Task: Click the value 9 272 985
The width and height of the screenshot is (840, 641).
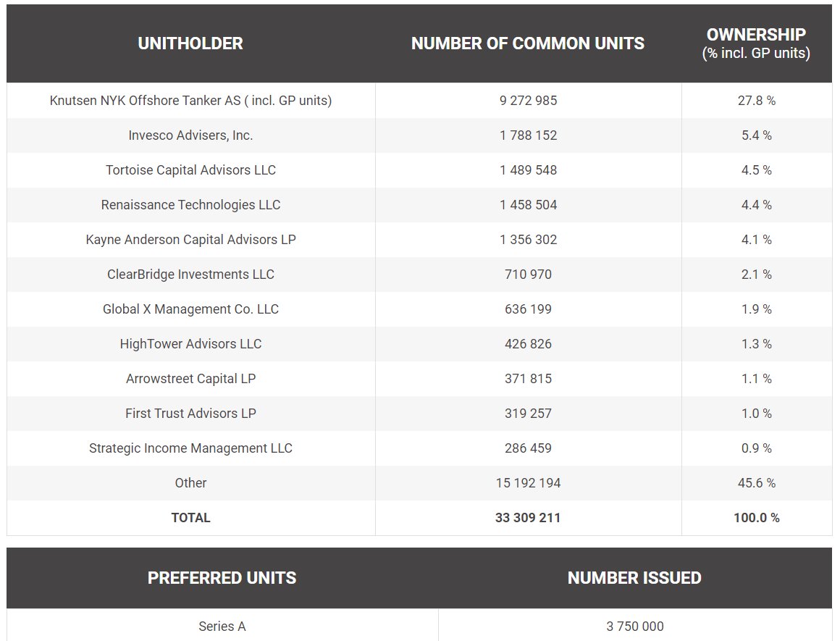Action: click(x=528, y=100)
